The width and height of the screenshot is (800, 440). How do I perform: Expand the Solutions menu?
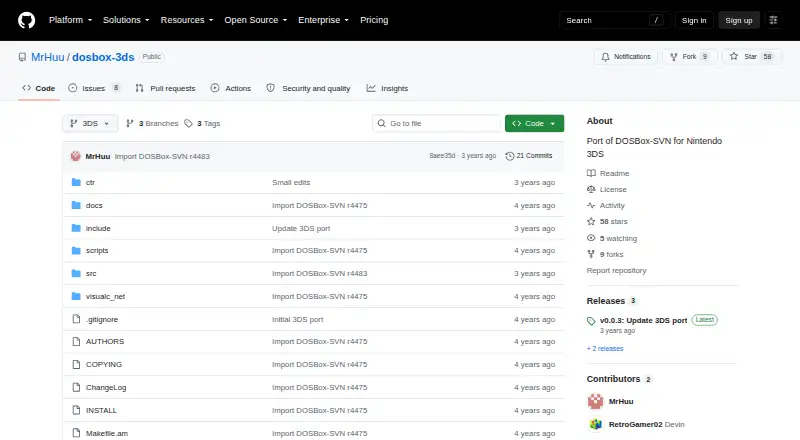[x=126, y=20]
